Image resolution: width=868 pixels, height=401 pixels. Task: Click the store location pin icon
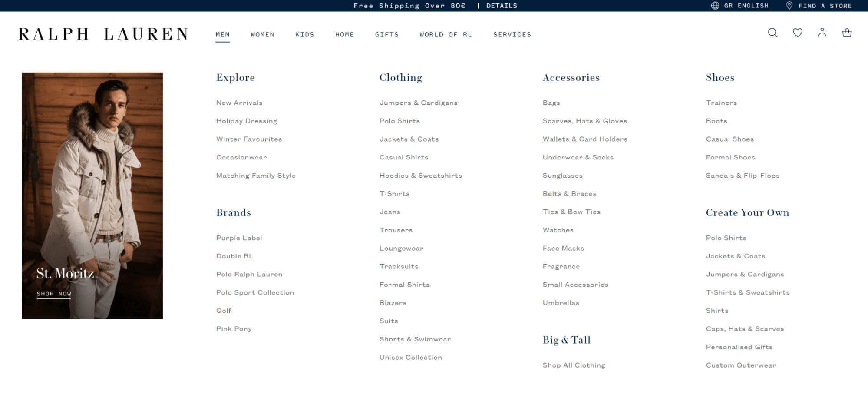[x=789, y=6]
